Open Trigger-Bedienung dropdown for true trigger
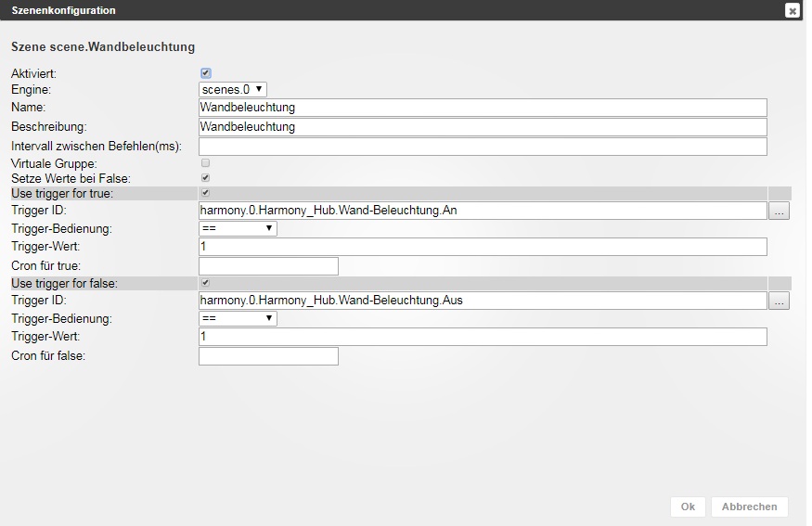The height and width of the screenshot is (526, 812). tap(238, 228)
